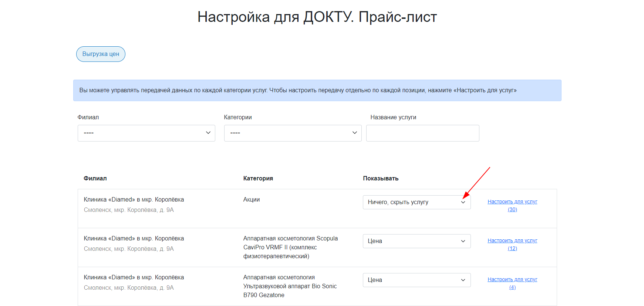Click the Bio Sonic B790 Gezatone category text
Image resolution: width=644 pixels, height=306 pixels.
click(290, 286)
